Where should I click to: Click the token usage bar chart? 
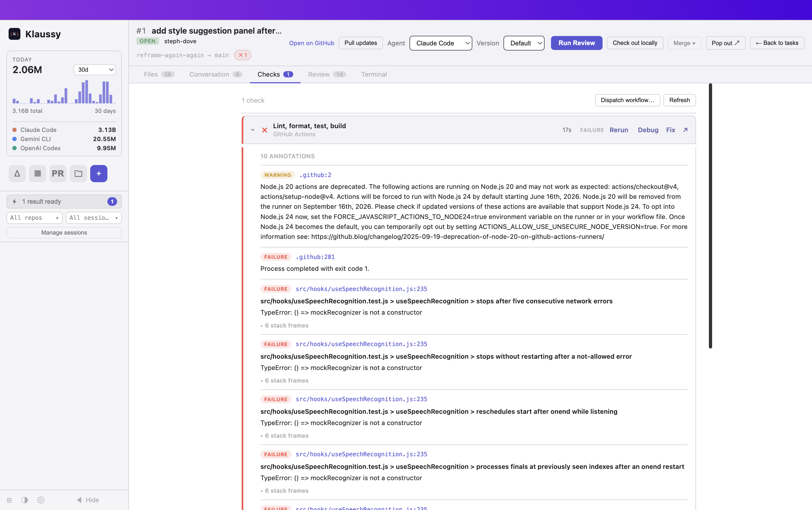point(64,91)
